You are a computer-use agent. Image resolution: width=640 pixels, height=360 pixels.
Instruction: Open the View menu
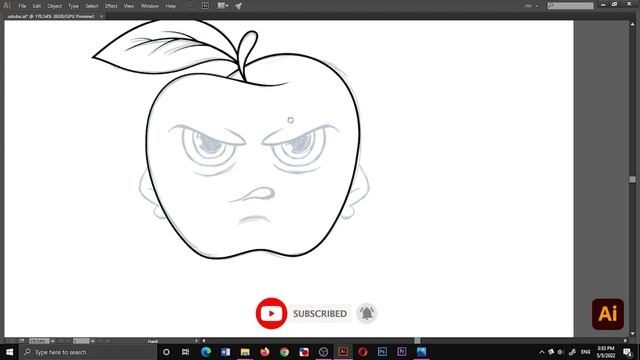pyautogui.click(x=129, y=6)
